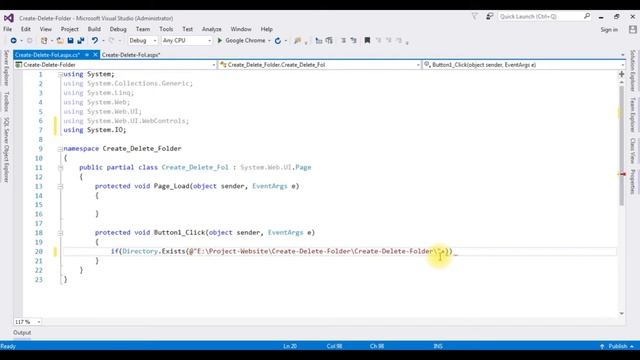Start debugging with green Play arrow
Viewport: 640px width, 360px height.
[220, 40]
